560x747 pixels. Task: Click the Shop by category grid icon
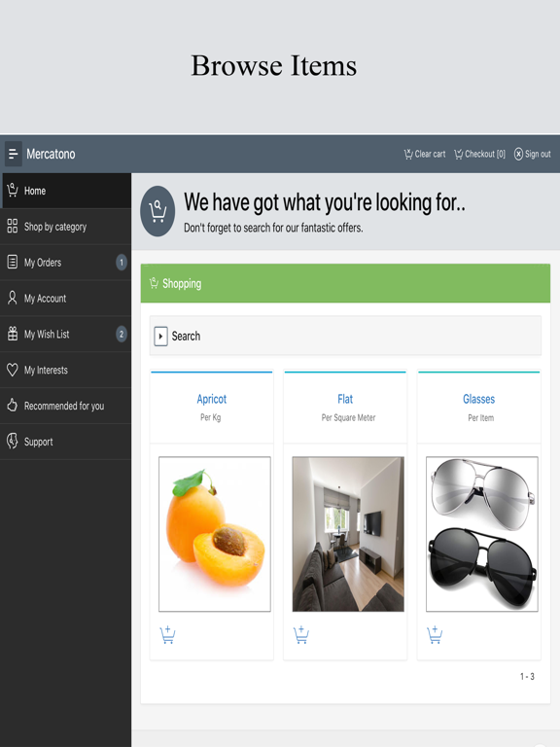(x=13, y=226)
